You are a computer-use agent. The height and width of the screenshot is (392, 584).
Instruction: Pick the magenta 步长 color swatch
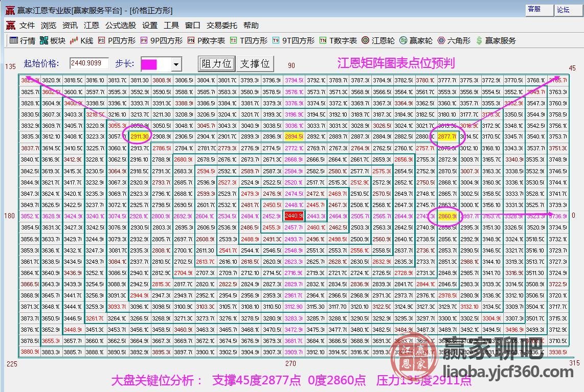click(x=149, y=65)
